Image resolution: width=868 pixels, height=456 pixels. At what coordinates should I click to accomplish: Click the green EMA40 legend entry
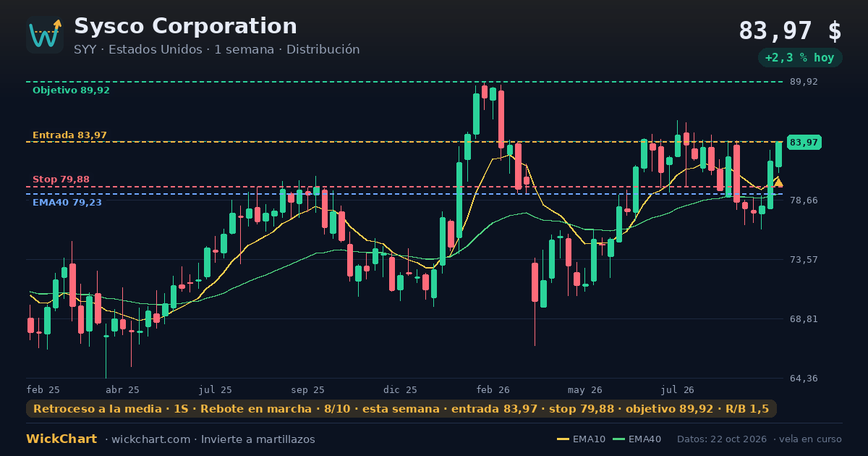point(637,439)
